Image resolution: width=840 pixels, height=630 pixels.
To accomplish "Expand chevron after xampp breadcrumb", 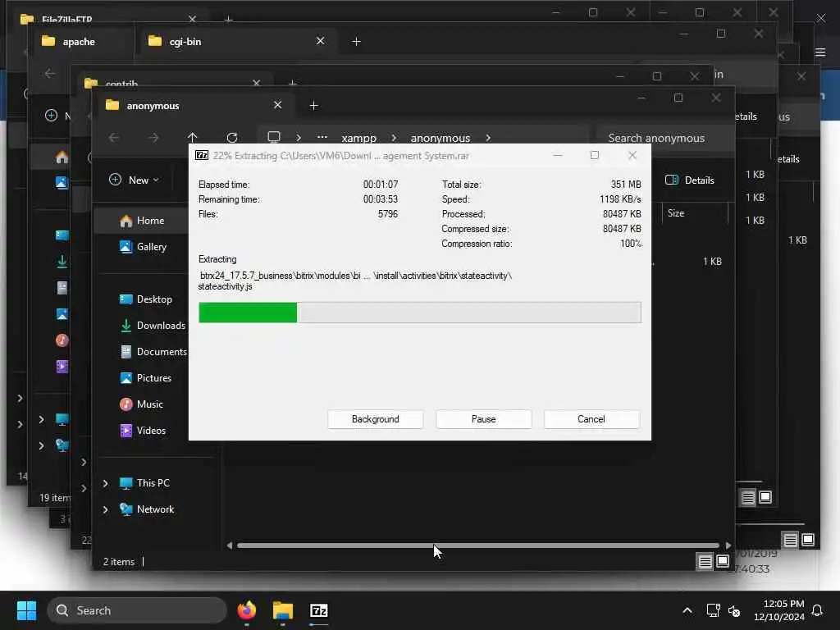I will (x=394, y=138).
